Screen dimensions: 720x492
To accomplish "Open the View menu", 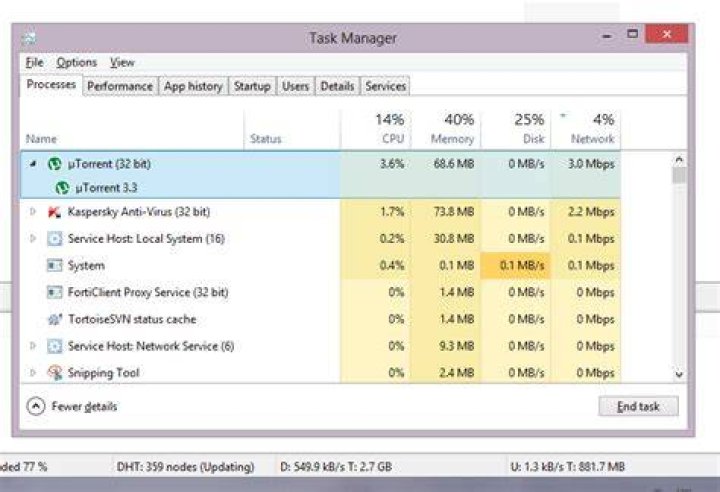I will pos(122,62).
